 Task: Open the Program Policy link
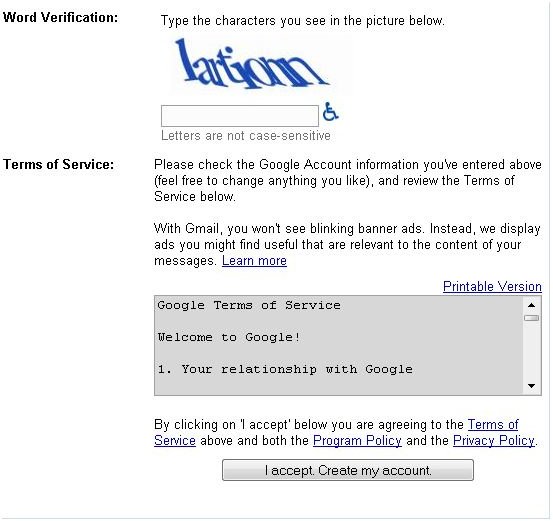point(357,441)
